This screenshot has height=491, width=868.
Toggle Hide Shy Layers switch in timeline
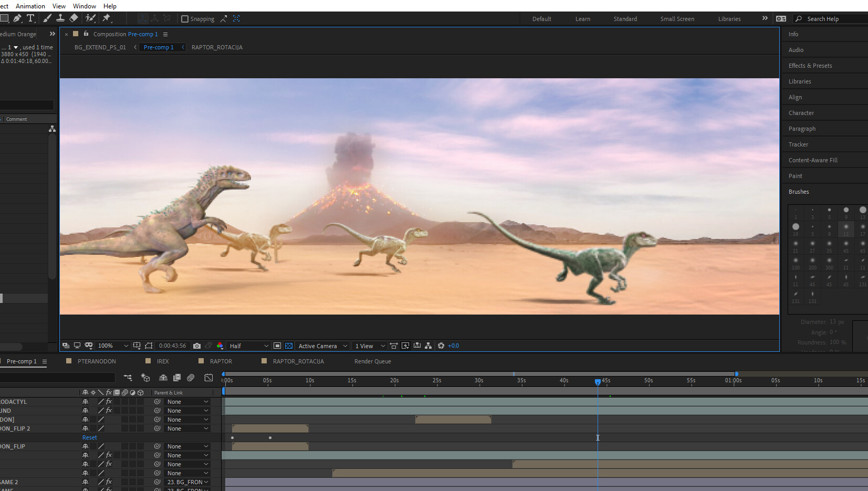[163, 377]
